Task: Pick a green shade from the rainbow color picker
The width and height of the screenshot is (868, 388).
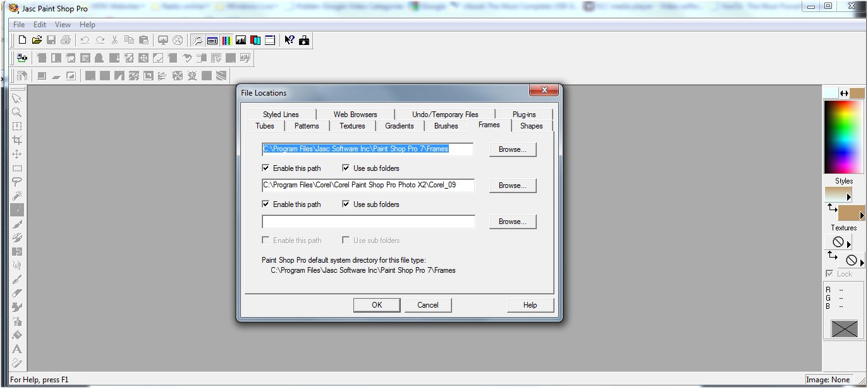Action: (x=841, y=127)
